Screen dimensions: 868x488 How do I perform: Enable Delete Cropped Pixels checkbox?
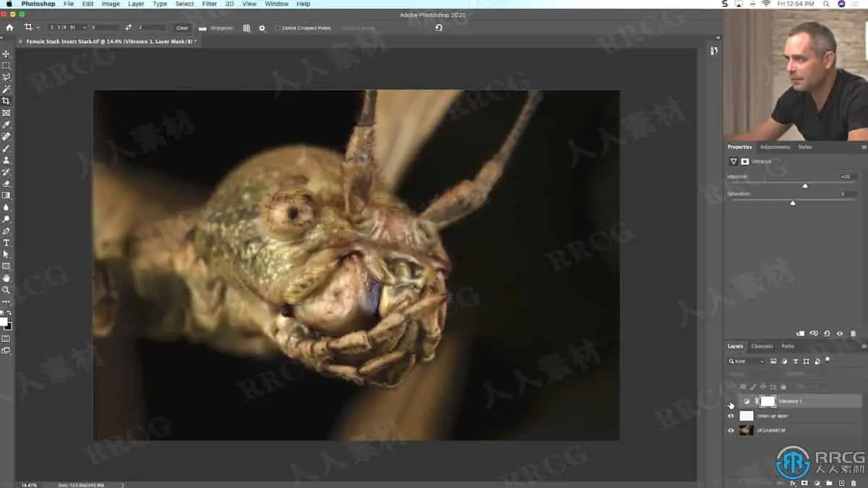coord(278,28)
